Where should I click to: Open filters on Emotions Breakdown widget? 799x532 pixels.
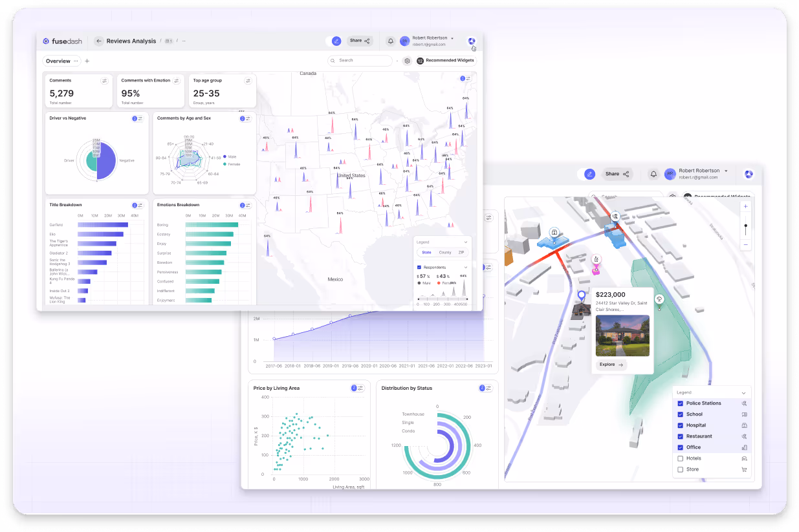pos(245,205)
